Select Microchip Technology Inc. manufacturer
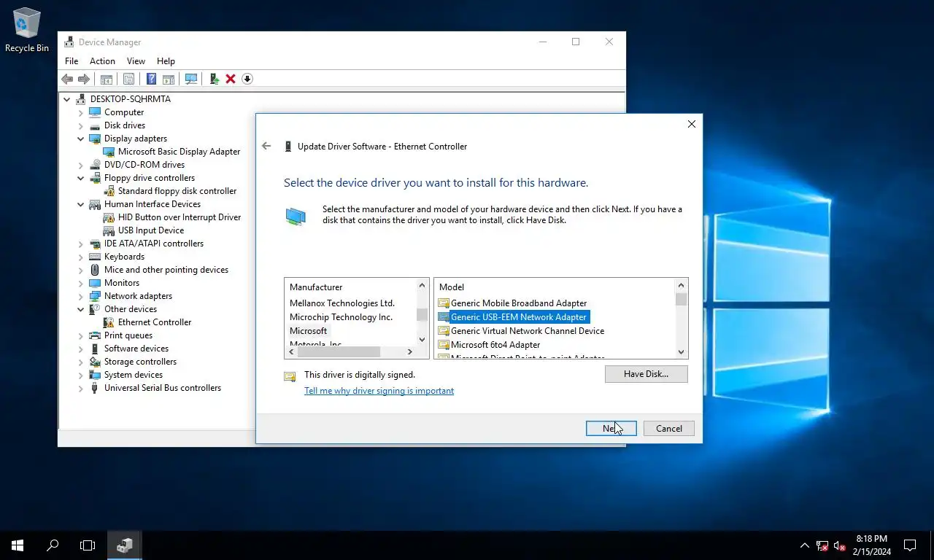934x560 pixels. click(x=341, y=317)
